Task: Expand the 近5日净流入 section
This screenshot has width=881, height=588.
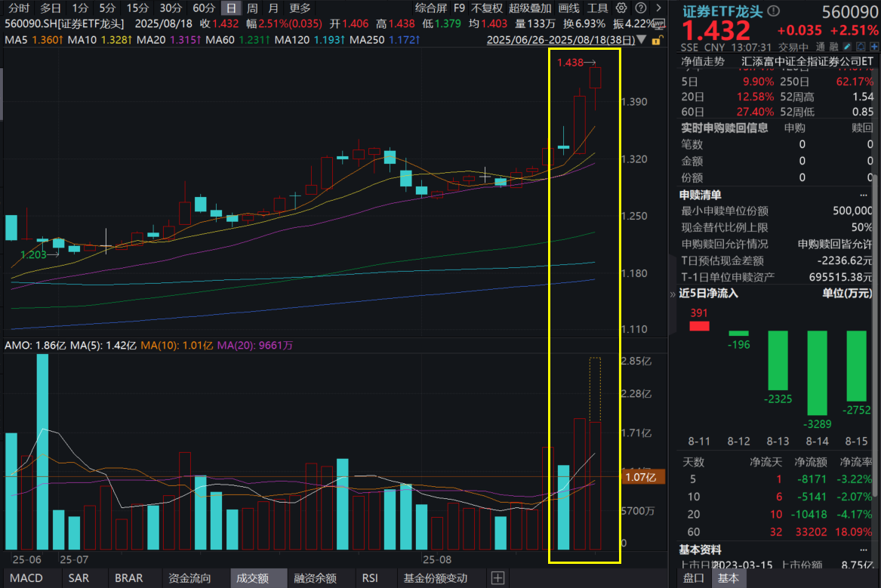Action: (x=673, y=293)
